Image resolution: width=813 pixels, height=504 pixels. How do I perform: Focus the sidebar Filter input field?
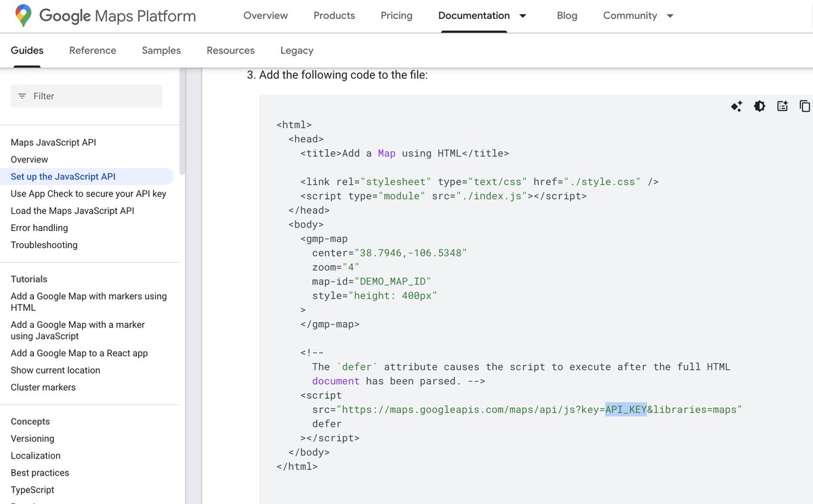[x=87, y=96]
